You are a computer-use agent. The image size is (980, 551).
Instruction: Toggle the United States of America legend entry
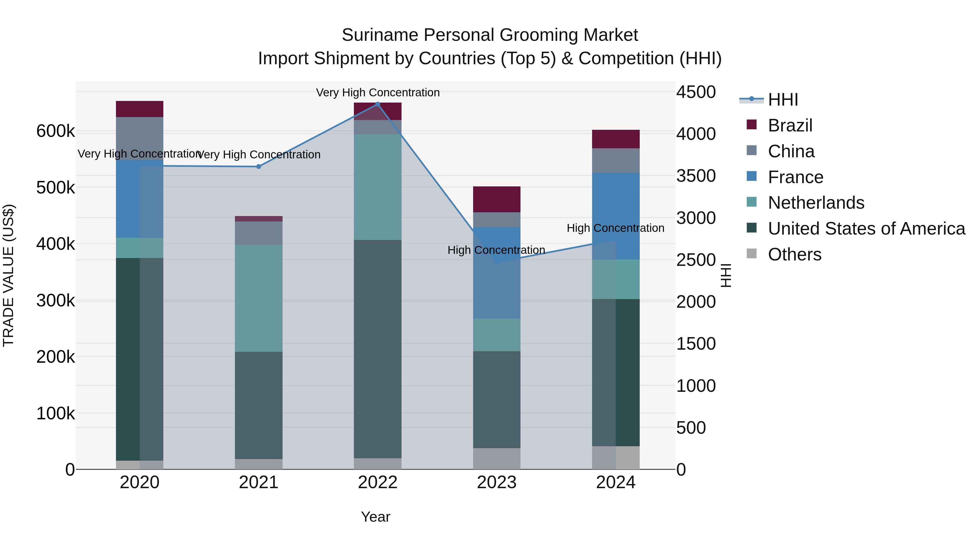[x=855, y=228]
